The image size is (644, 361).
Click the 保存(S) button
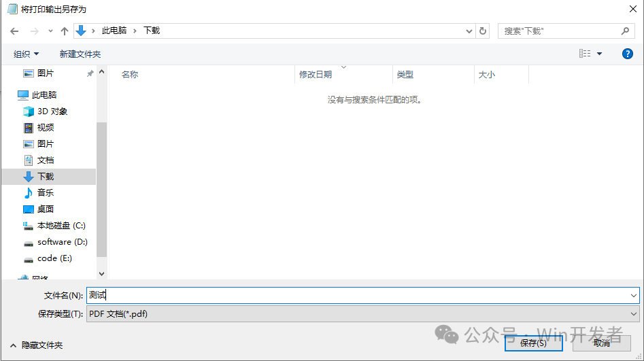tap(533, 343)
